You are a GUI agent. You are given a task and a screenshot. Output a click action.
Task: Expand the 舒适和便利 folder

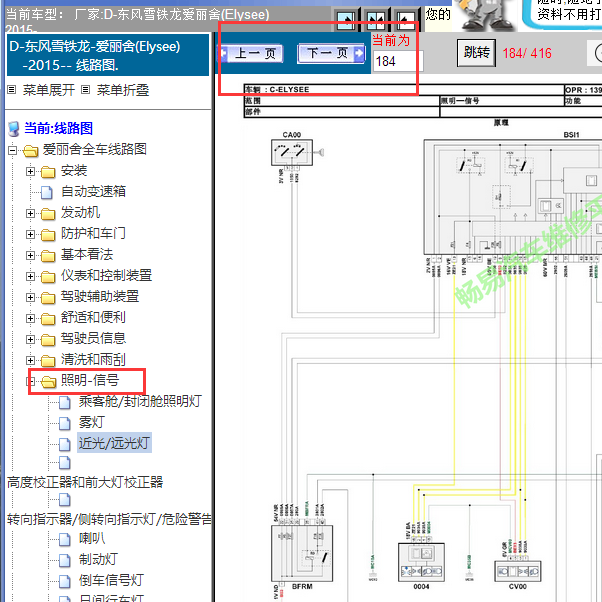(x=30, y=318)
